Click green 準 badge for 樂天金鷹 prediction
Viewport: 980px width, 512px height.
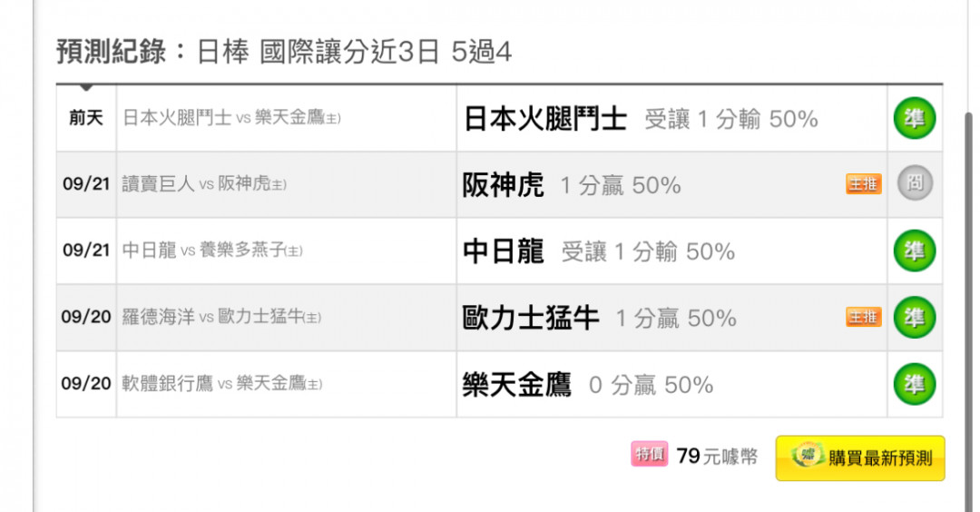915,384
